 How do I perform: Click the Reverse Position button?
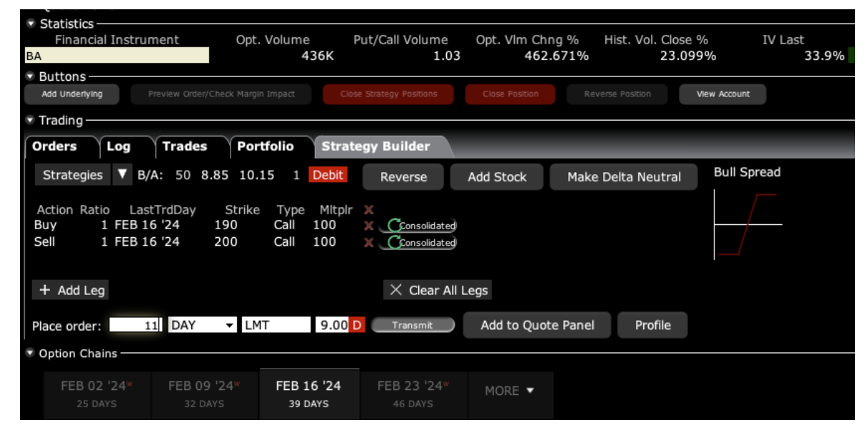[x=617, y=94]
